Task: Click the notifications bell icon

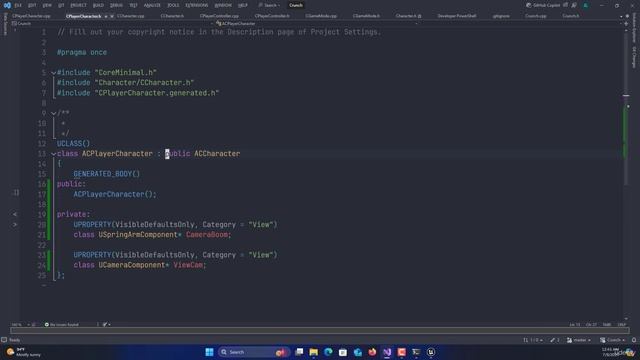Action: coord(634,340)
